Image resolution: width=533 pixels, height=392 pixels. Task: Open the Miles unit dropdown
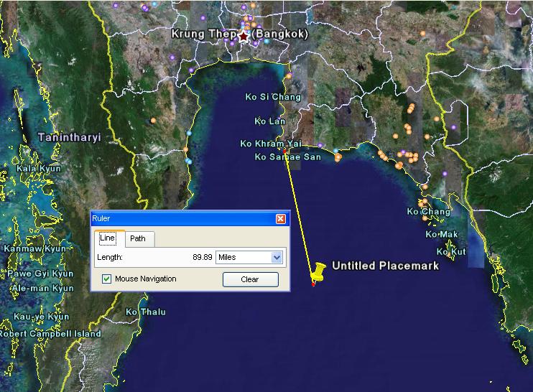277,257
